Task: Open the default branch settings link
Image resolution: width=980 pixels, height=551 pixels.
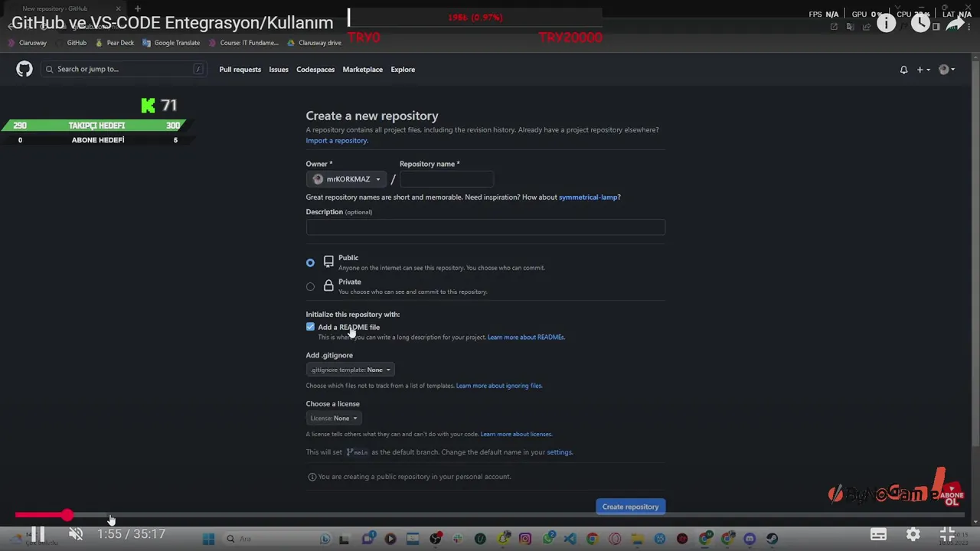Action: click(559, 452)
